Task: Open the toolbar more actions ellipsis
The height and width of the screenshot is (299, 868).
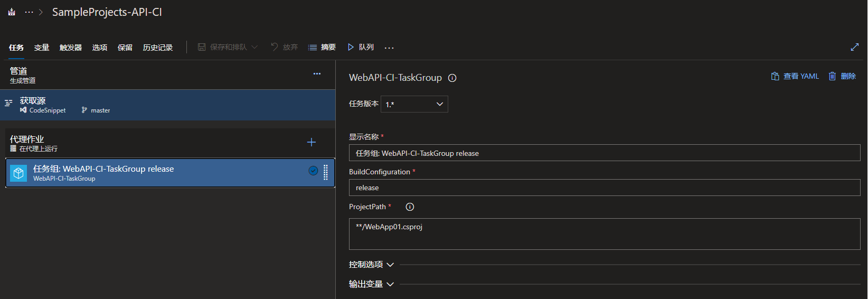Action: point(389,48)
